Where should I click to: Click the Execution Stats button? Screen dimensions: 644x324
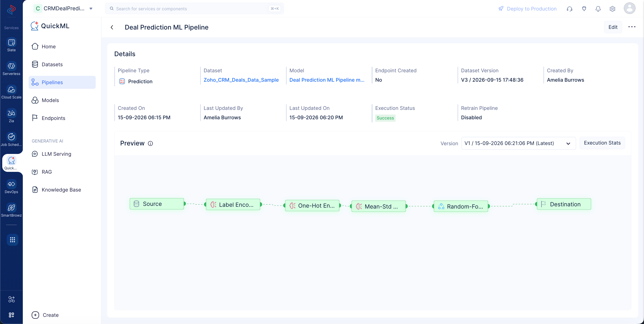[602, 143]
